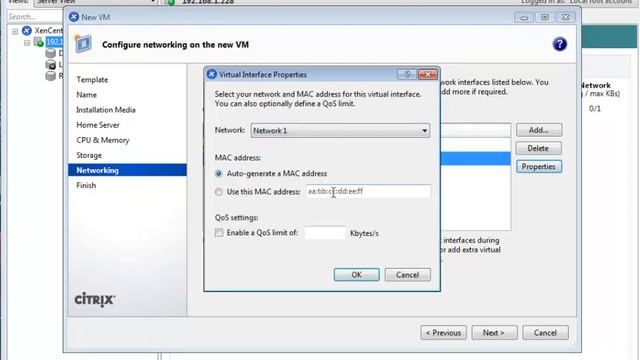Open the Network dropdown list
The width and height of the screenshot is (640, 360).
pos(340,131)
